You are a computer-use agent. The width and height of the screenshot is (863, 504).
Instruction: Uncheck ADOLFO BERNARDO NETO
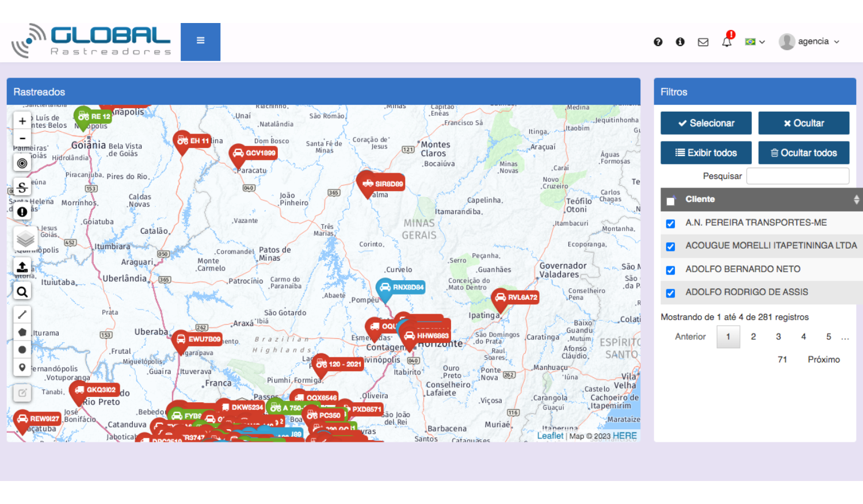point(670,270)
